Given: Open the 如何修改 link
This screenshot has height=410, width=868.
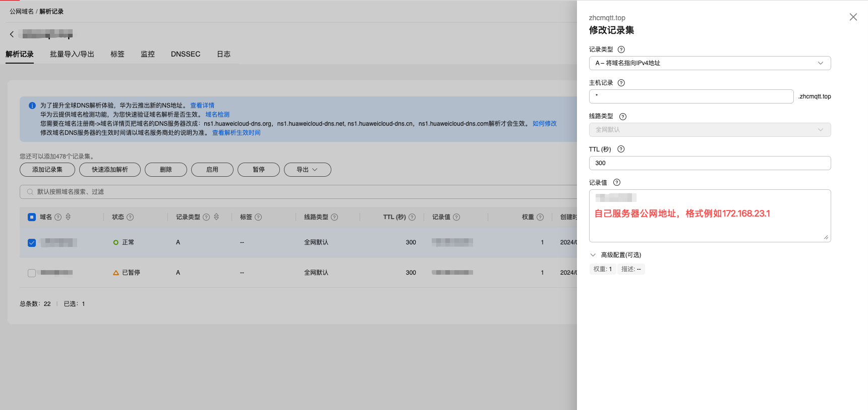Looking at the screenshot, I should (545, 124).
